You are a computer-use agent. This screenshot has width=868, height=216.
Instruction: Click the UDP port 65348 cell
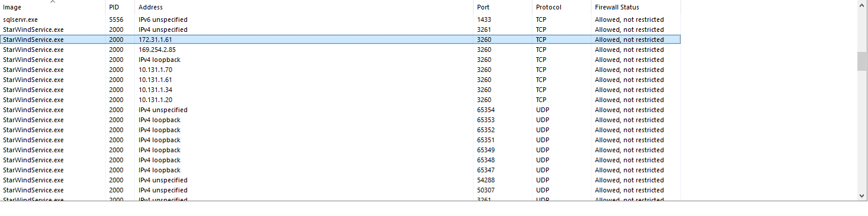[x=486, y=160]
